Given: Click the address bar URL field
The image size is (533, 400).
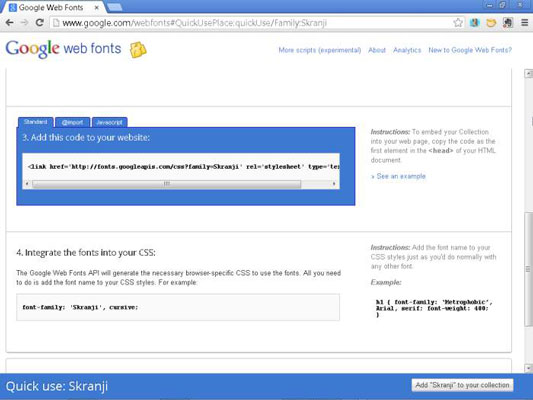Looking at the screenshot, I should tap(253, 23).
